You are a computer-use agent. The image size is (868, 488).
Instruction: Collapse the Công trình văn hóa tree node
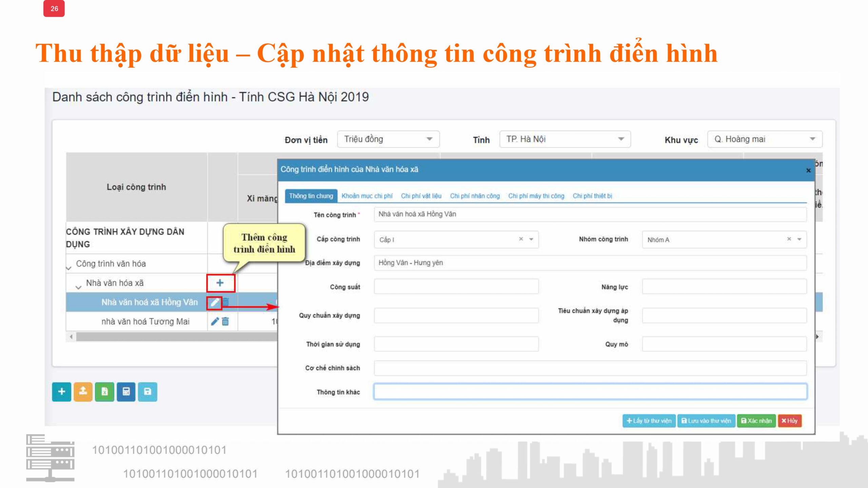69,268
